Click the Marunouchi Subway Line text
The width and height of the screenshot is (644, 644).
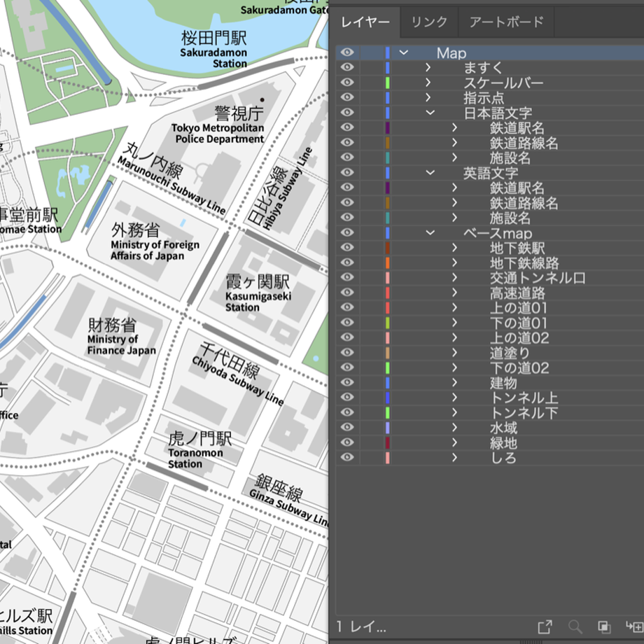[171, 185]
